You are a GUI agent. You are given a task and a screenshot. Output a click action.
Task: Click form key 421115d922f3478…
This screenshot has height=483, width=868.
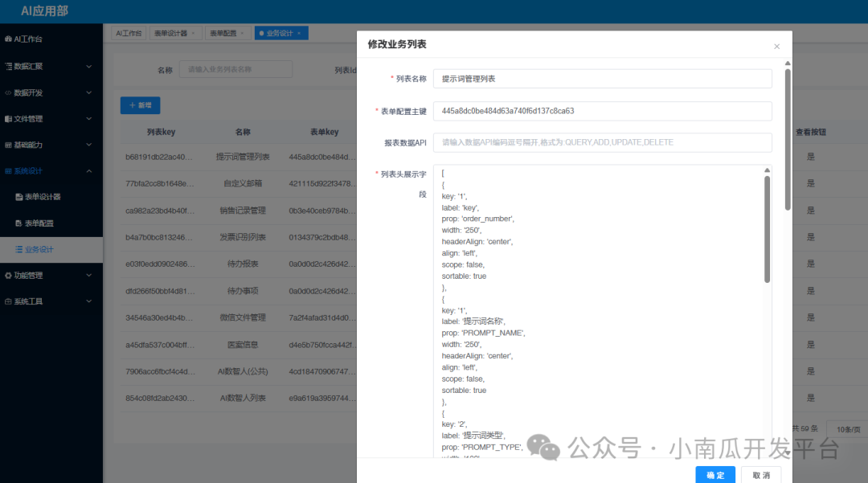tap(323, 184)
